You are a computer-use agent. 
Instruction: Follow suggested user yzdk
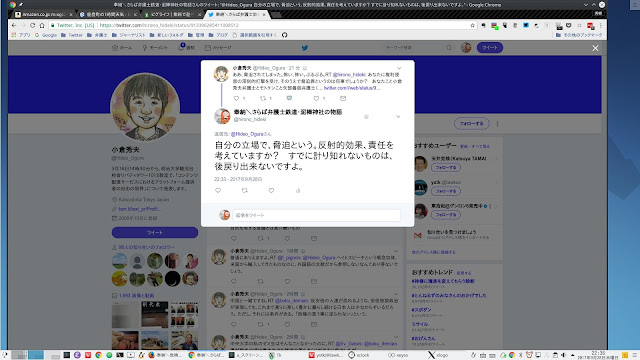coord(446,191)
